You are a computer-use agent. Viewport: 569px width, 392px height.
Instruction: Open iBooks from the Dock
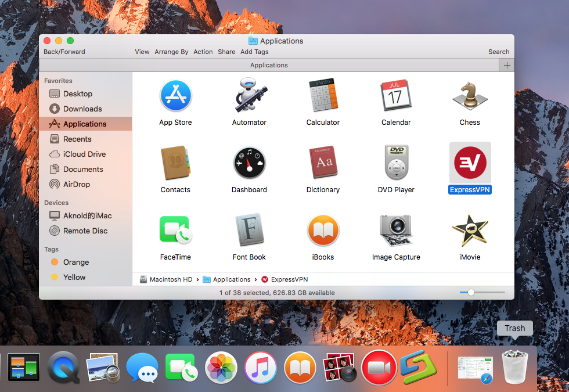point(300,368)
